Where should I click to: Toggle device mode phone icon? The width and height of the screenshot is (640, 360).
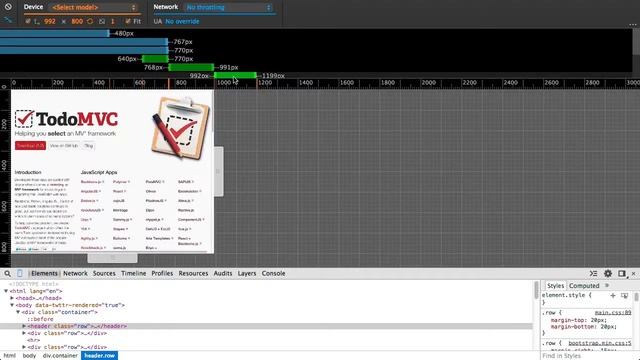20,273
